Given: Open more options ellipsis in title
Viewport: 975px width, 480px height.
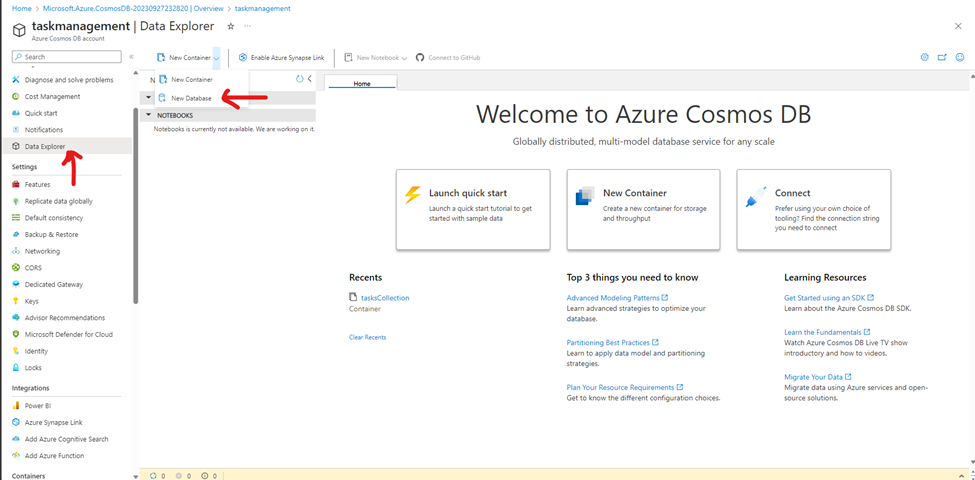Looking at the screenshot, I should point(247,26).
